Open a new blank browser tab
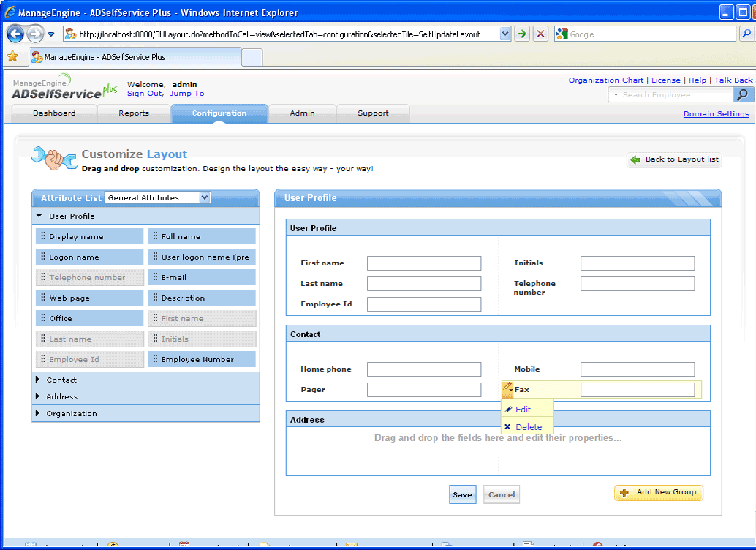This screenshot has width=756, height=550. (x=252, y=57)
